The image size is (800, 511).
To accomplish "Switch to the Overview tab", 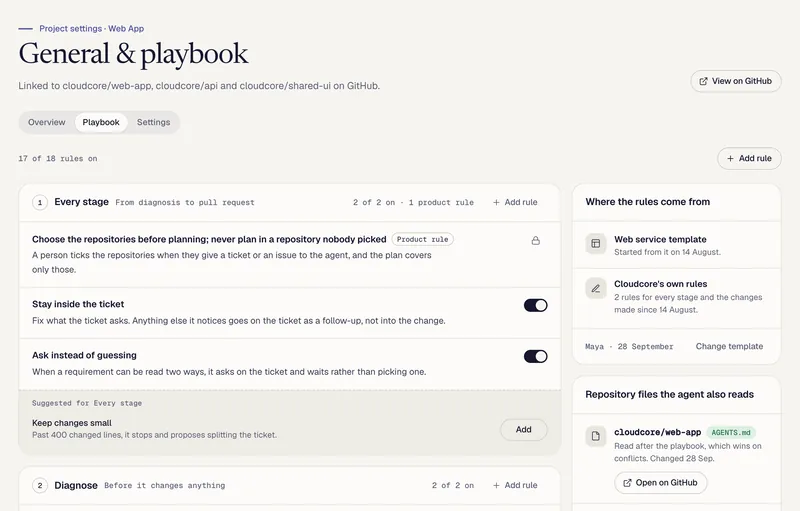I will [46, 122].
